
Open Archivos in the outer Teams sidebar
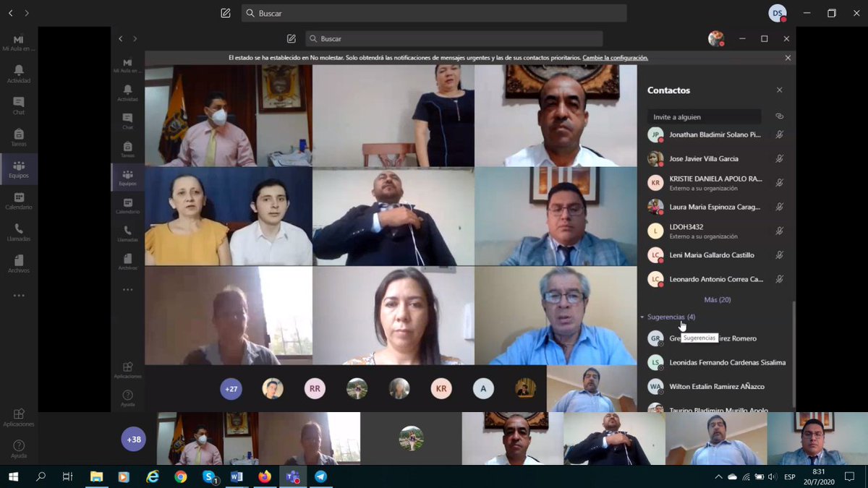[19, 264]
